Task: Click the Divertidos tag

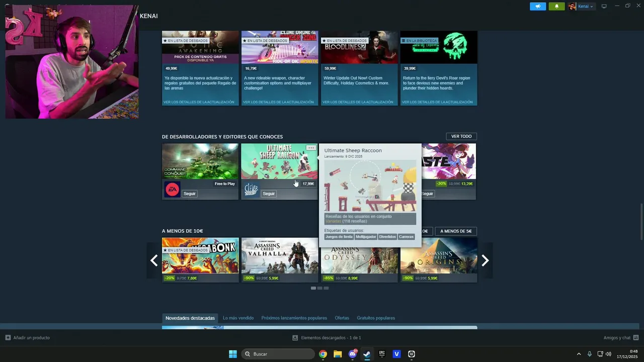Action: click(387, 237)
